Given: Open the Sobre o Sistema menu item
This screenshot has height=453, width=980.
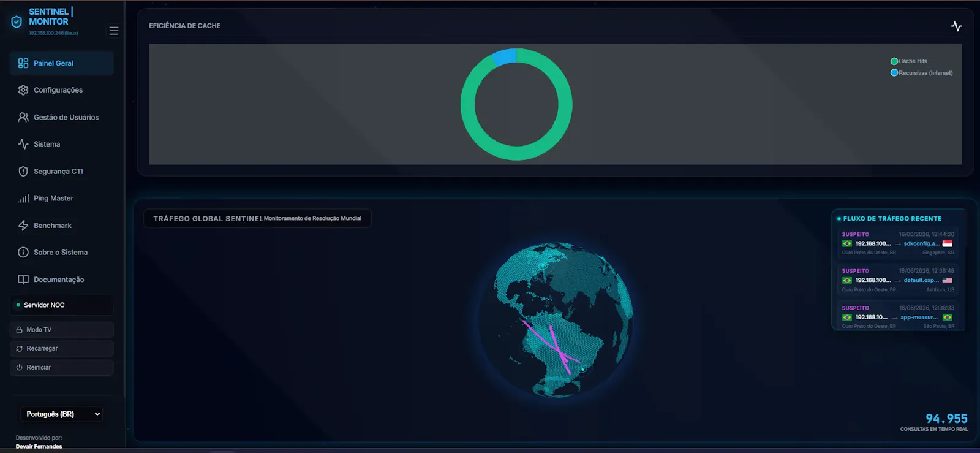Looking at the screenshot, I should [62, 252].
